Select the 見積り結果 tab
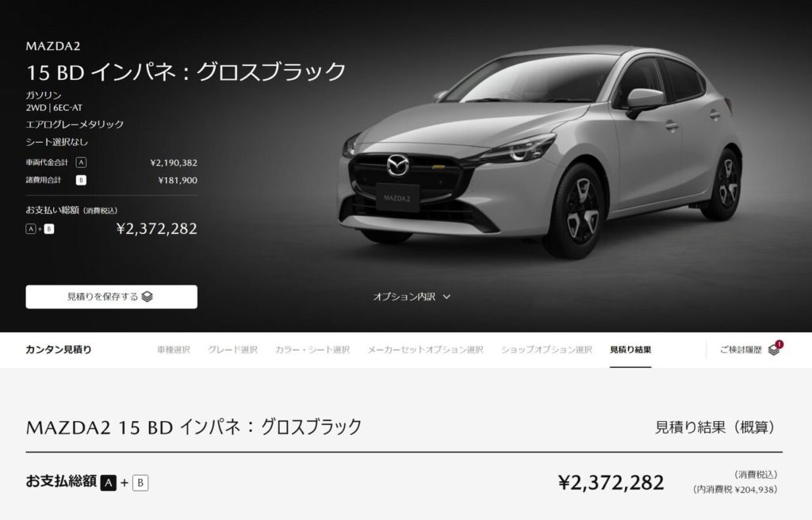 (630, 350)
